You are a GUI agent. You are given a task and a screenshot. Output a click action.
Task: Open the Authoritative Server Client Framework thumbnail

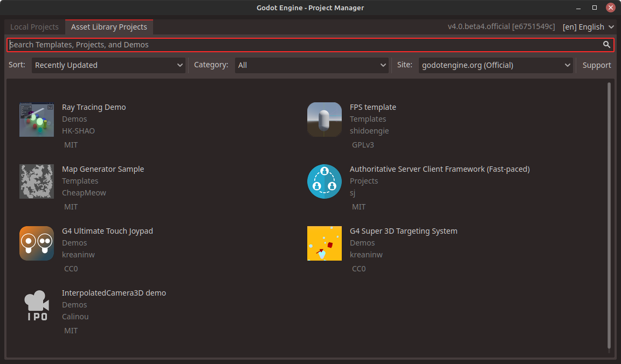(324, 181)
